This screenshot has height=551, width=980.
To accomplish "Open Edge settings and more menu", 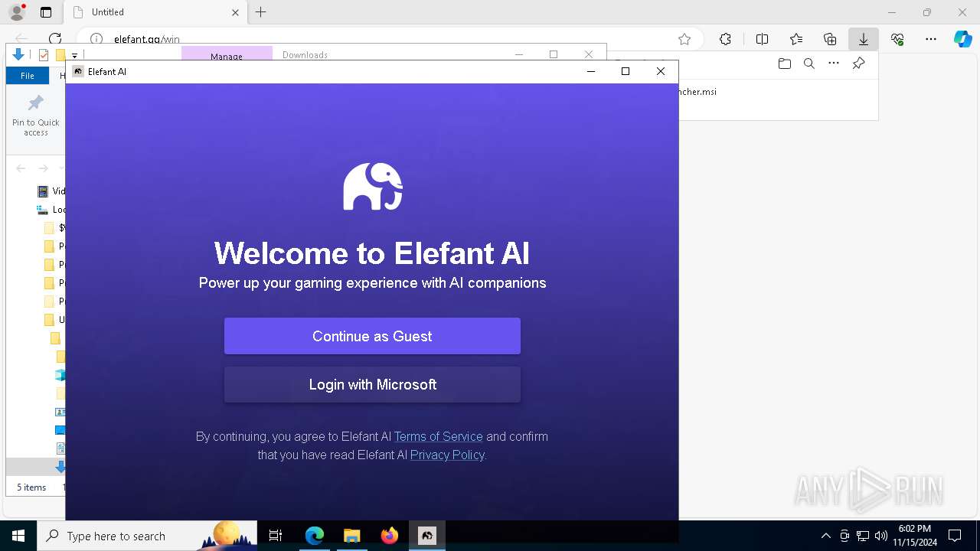I will point(931,39).
